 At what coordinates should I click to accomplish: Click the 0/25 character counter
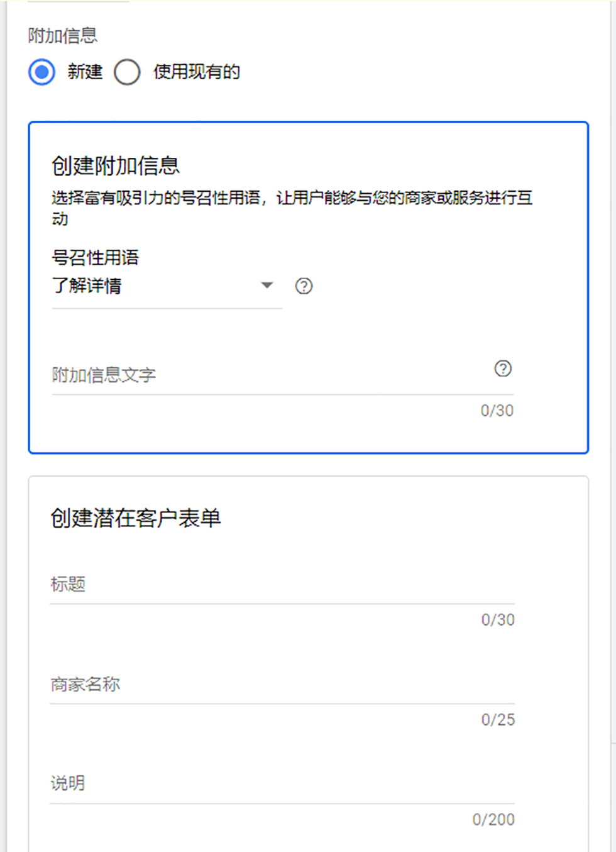(498, 720)
